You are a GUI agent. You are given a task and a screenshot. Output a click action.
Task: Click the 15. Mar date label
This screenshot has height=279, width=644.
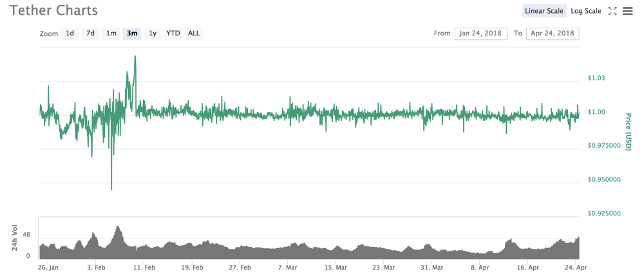coord(336,268)
